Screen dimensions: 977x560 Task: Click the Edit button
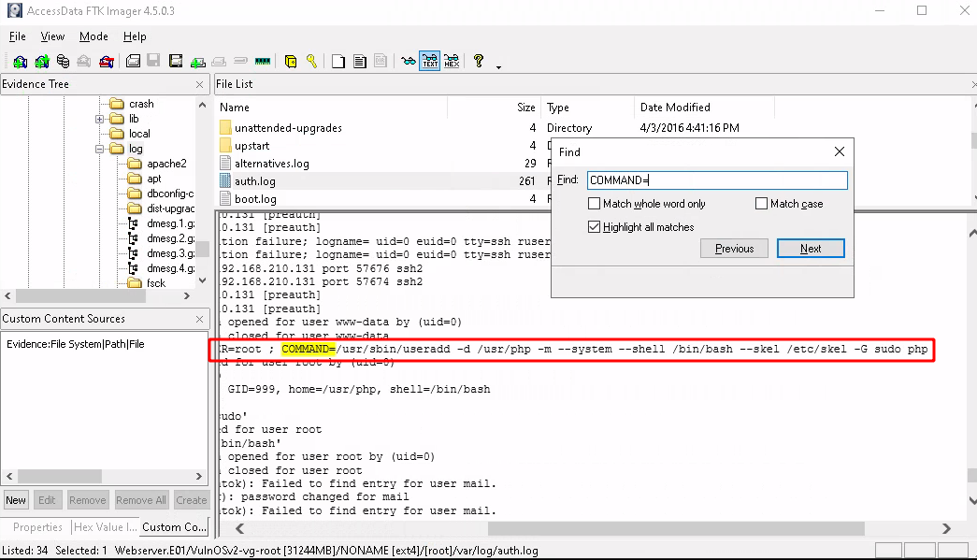47,500
